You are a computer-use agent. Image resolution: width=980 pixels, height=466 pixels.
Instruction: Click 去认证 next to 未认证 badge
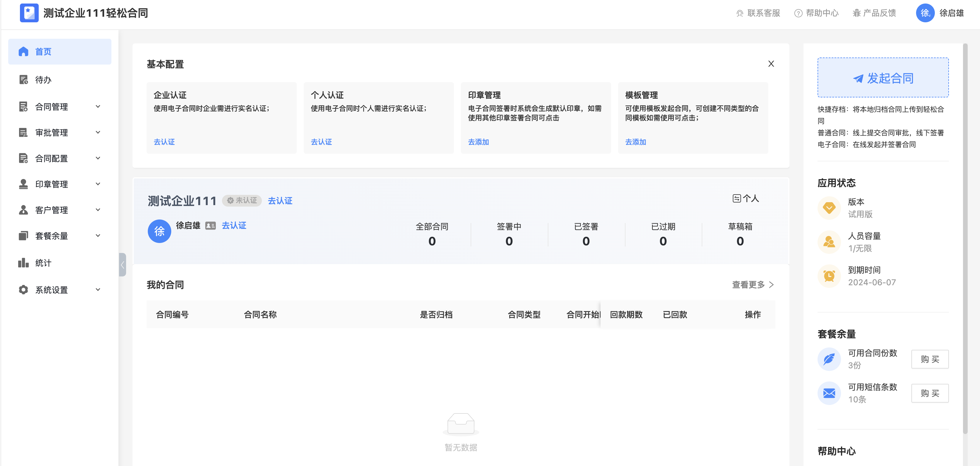coord(280,201)
